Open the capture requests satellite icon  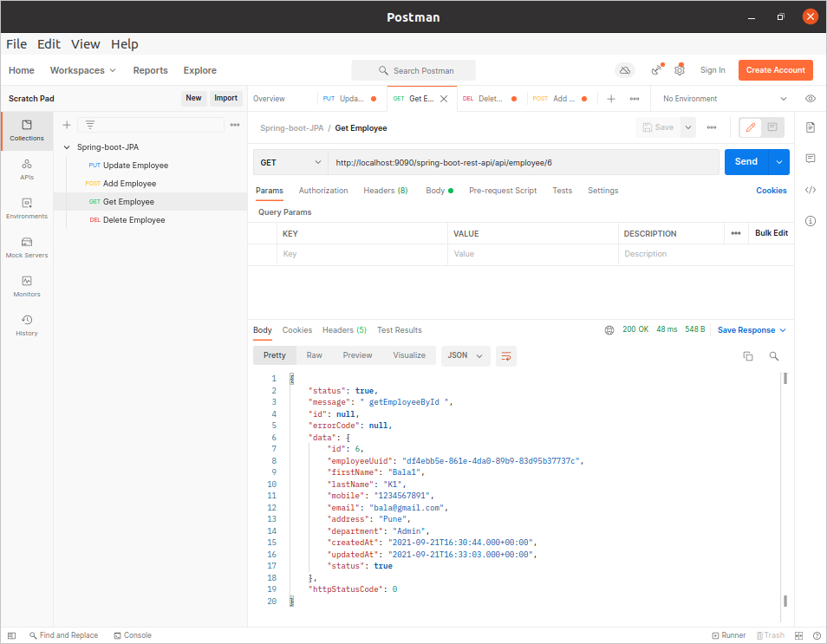click(656, 70)
